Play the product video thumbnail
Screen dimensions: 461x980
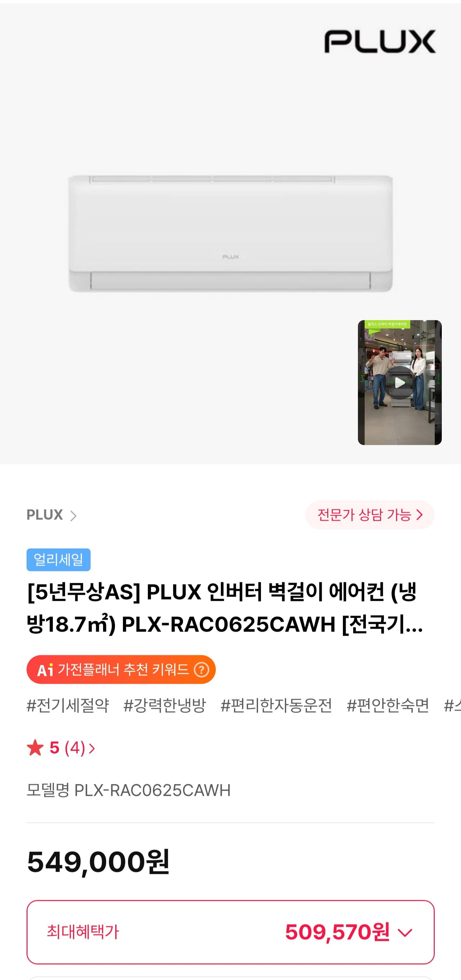click(x=400, y=382)
